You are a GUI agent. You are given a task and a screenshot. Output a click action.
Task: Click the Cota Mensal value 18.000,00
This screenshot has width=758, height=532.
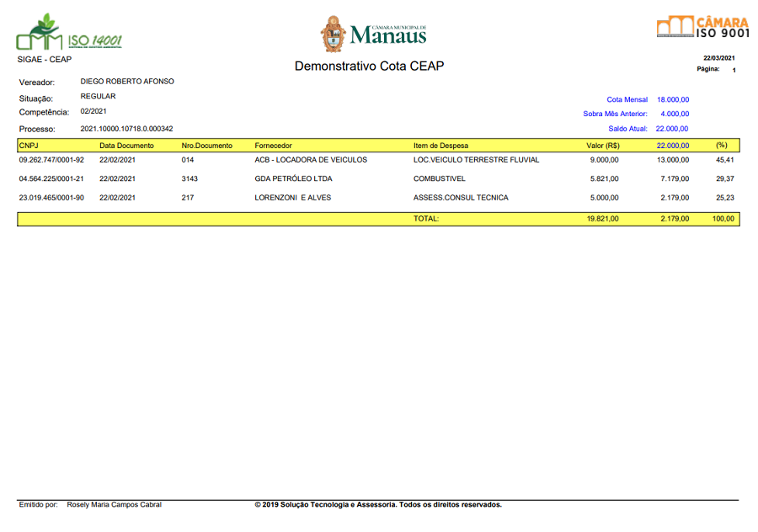(x=672, y=99)
